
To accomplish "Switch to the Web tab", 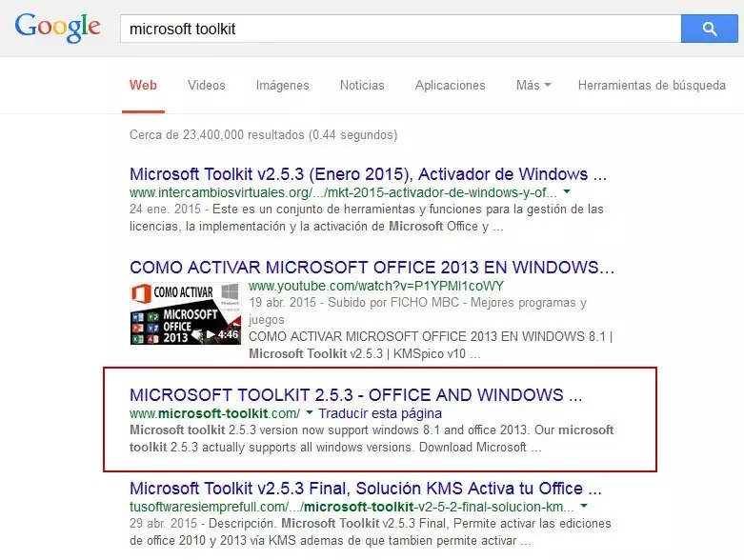I will coord(143,85).
